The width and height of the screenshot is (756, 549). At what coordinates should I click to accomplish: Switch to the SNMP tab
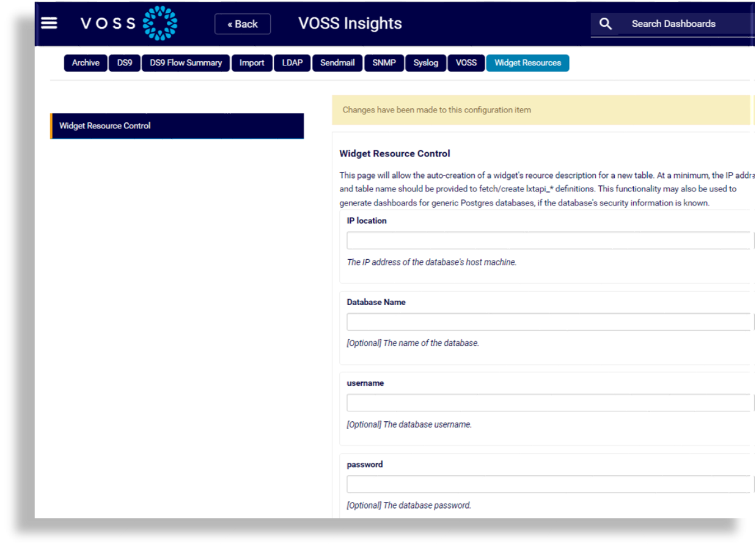384,63
